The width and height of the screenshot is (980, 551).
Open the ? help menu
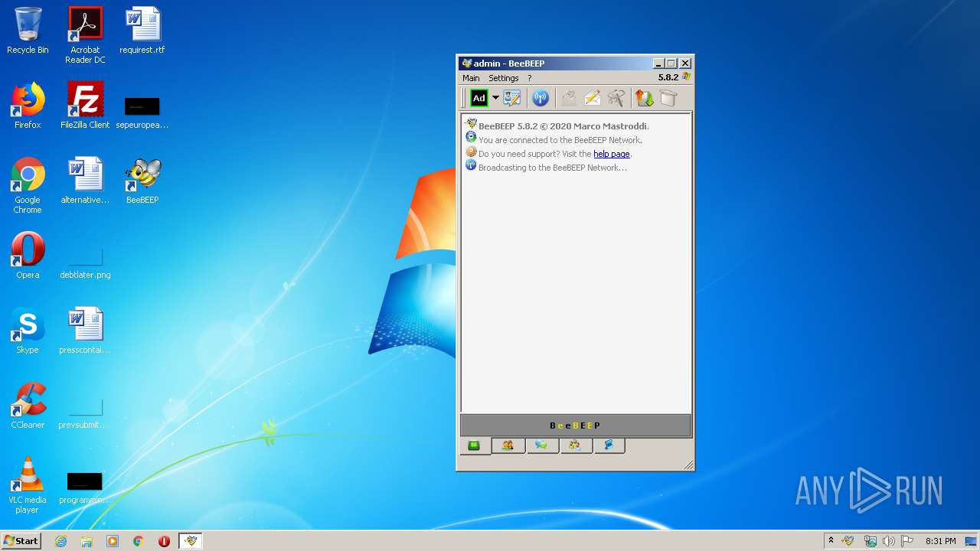[x=529, y=78]
